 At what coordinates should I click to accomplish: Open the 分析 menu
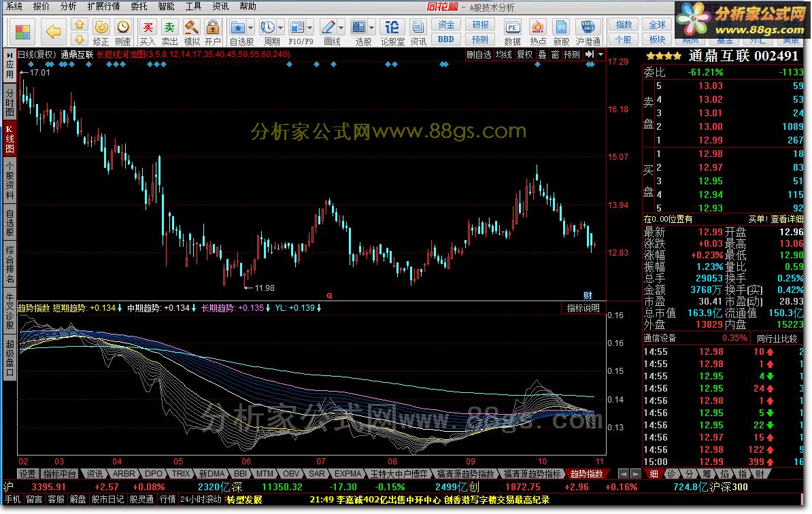click(x=69, y=6)
